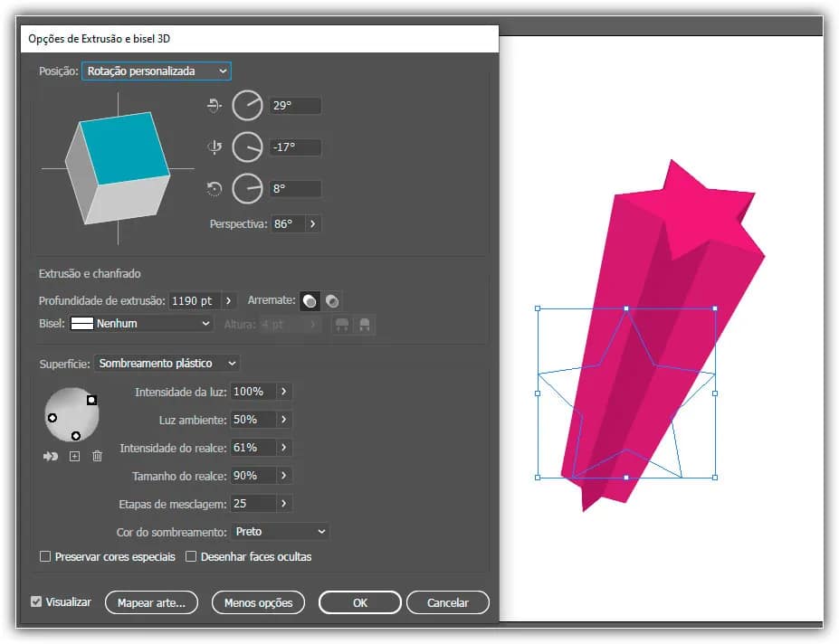Click the lighting sphere preview
This screenshot has width=839, height=644.
click(72, 414)
